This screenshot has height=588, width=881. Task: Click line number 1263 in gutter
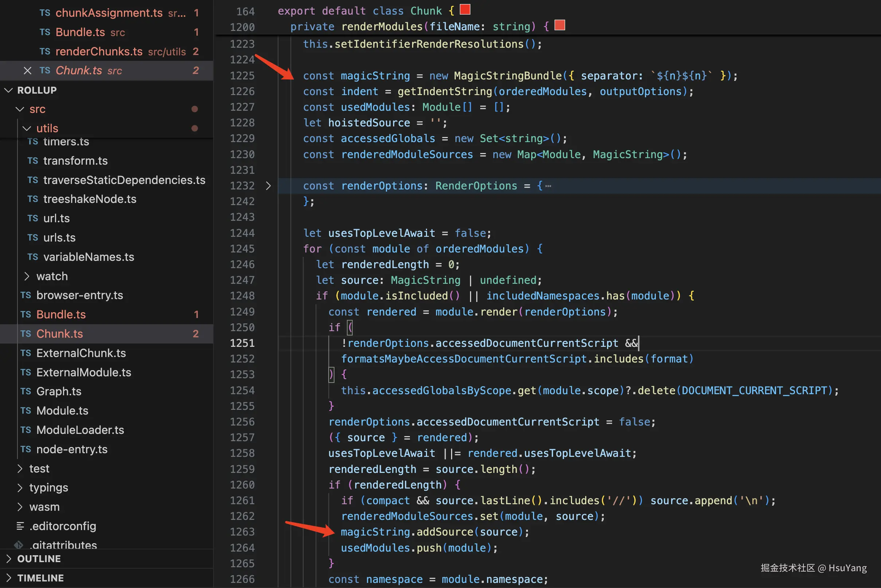tap(242, 532)
